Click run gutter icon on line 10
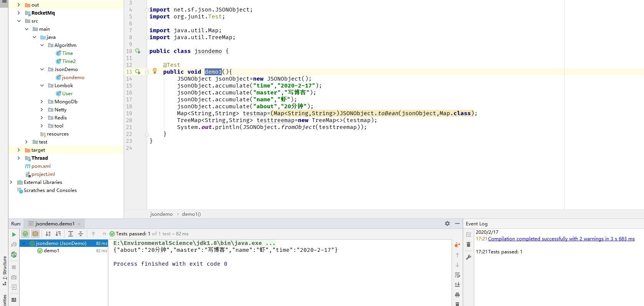 pos(138,51)
